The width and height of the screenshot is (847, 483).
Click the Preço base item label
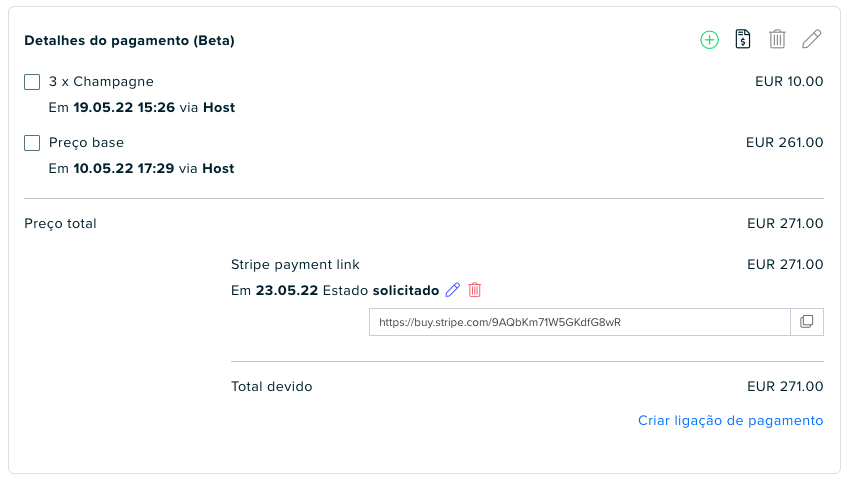86,143
